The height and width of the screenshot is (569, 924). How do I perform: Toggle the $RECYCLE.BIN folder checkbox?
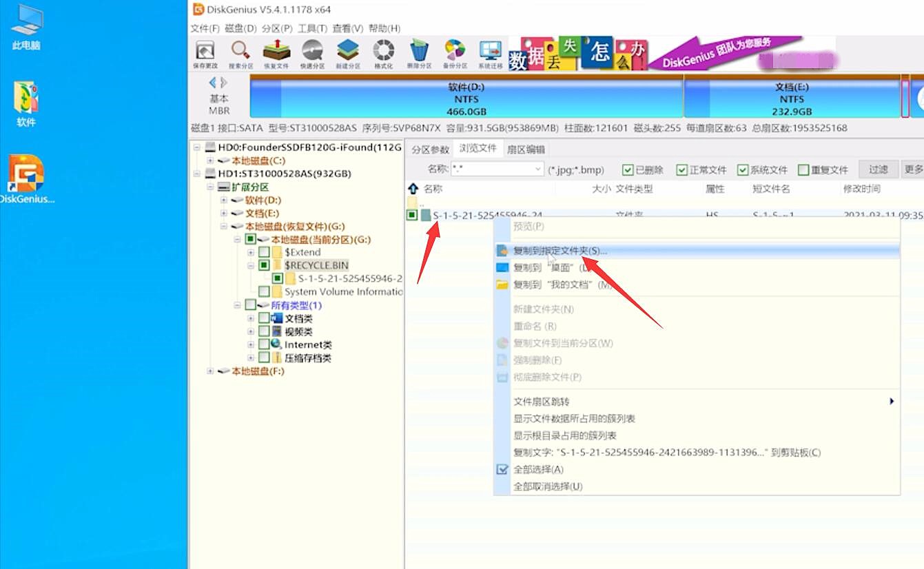[264, 265]
